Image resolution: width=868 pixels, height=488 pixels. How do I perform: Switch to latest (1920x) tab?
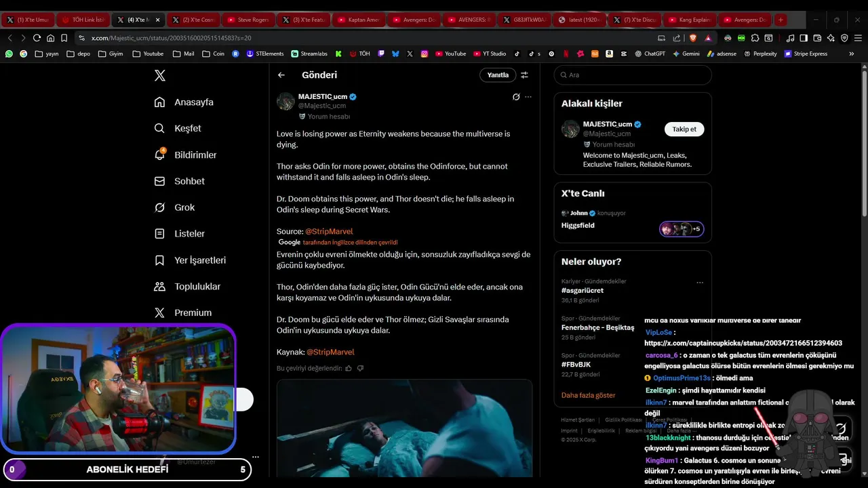579,20
